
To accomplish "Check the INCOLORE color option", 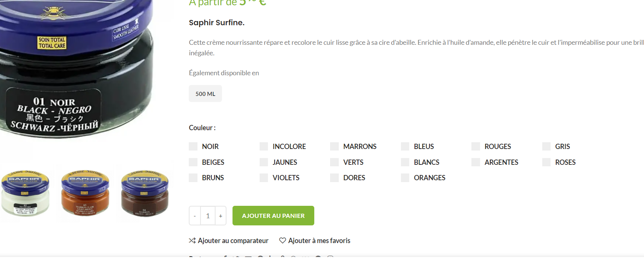I will pos(264,146).
